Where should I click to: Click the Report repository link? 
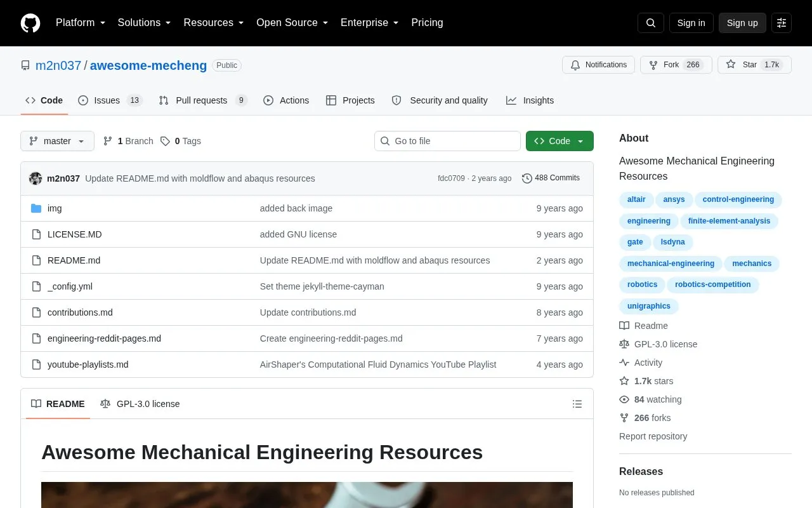coord(653,436)
